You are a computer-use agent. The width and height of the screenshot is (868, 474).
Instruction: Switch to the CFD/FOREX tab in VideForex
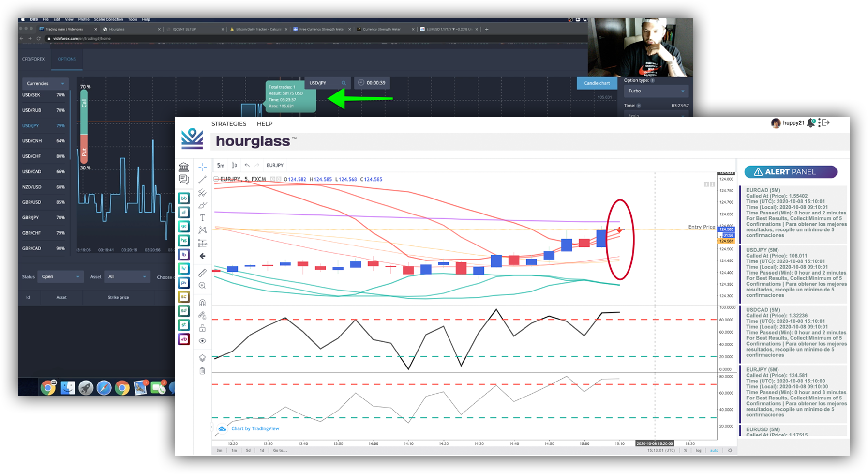tap(33, 59)
